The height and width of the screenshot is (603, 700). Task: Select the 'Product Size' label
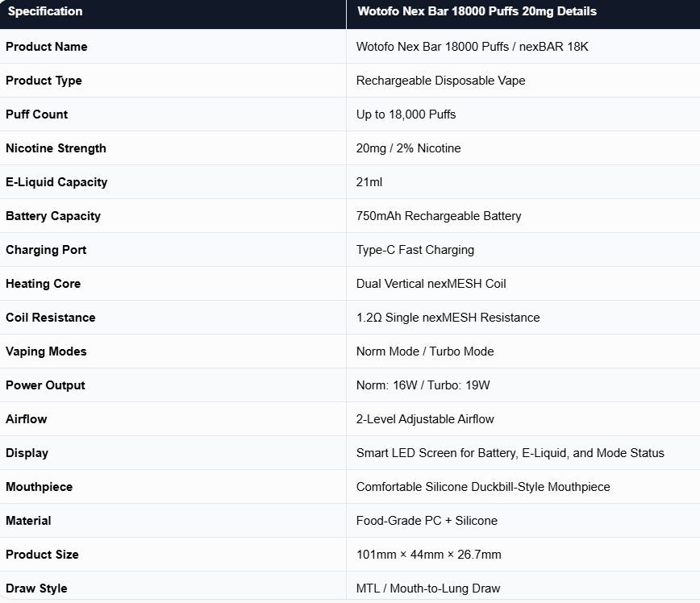42,555
